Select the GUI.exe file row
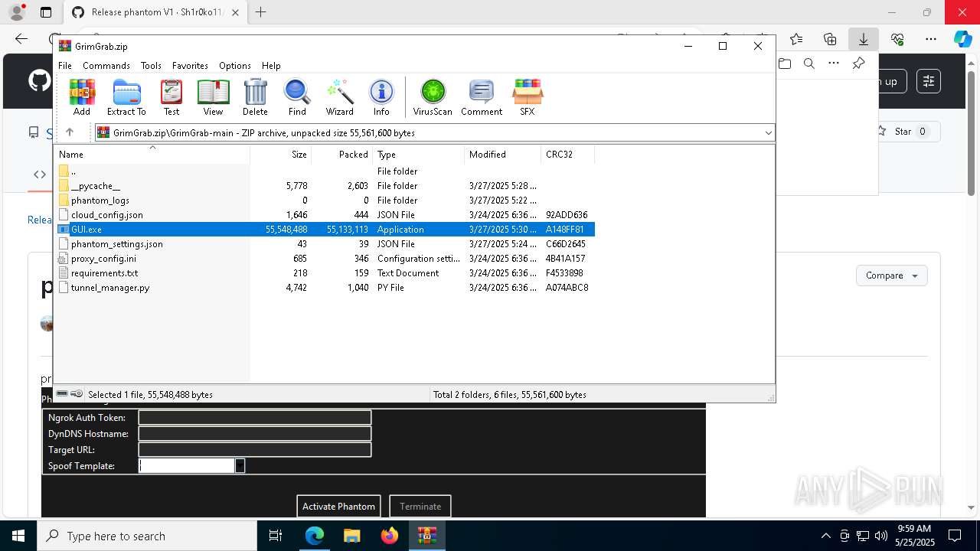Screen dimensions: 980x551 [x=325, y=230]
